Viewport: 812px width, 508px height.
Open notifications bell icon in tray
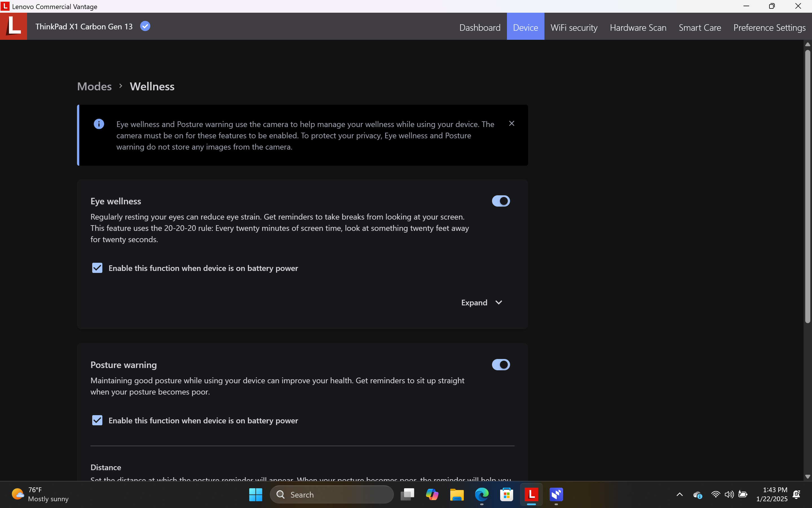tap(797, 494)
